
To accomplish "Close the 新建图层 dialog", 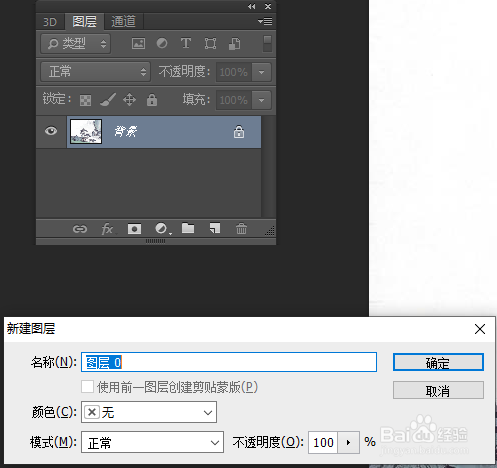I will (x=480, y=329).
